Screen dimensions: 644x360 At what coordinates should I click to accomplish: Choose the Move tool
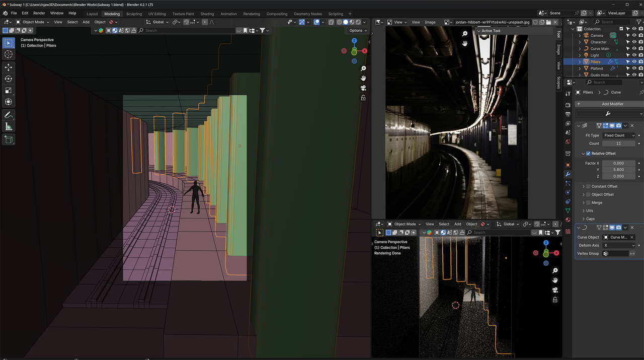coord(9,67)
